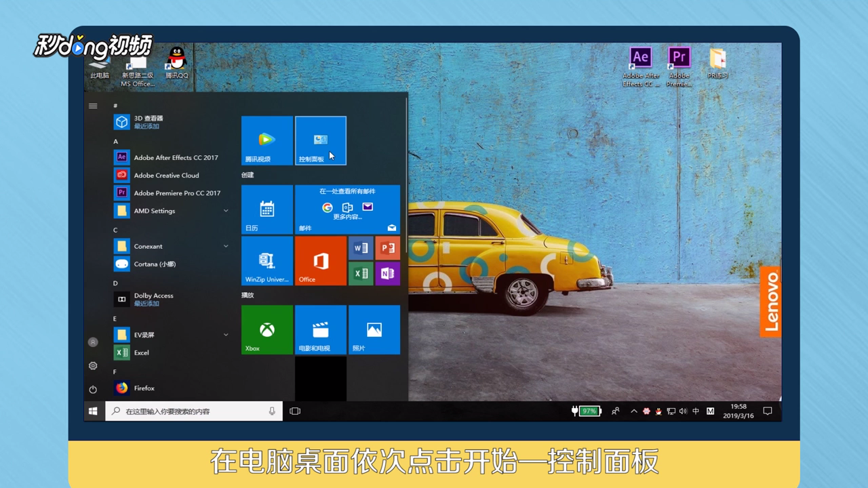Open the Excel small tile

(x=361, y=274)
